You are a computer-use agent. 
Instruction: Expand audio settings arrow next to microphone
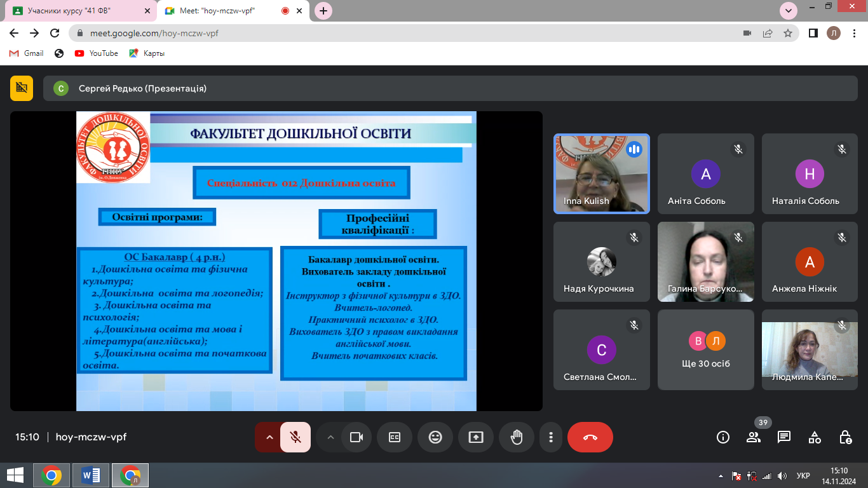coord(269,437)
